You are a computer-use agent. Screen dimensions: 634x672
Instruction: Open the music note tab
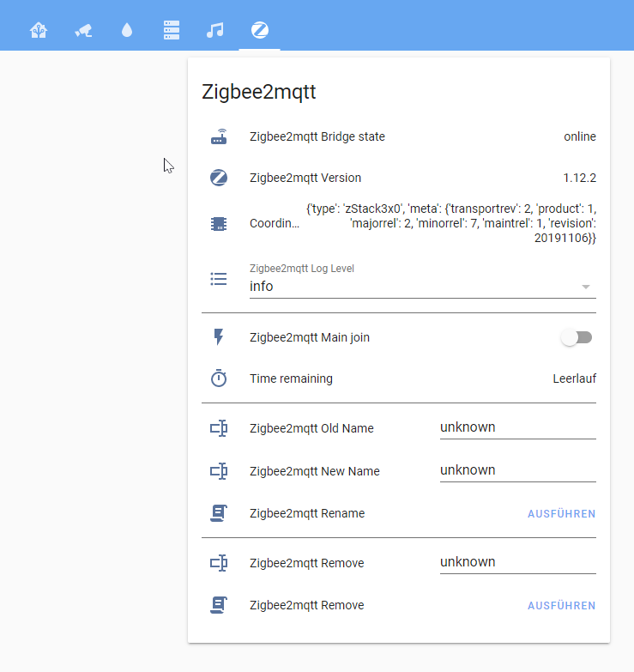coord(215,30)
